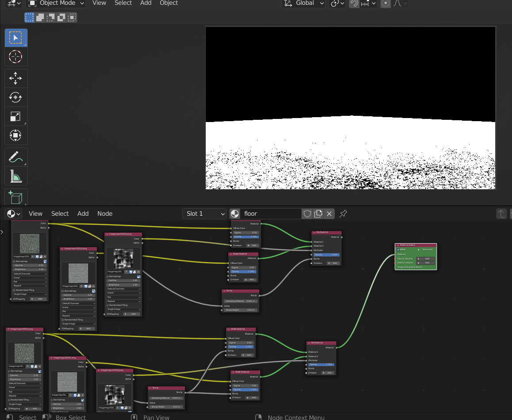Enable Randomized Tiling on imagemap-00001.png node
This screenshot has height=420, width=512.
point(63,320)
